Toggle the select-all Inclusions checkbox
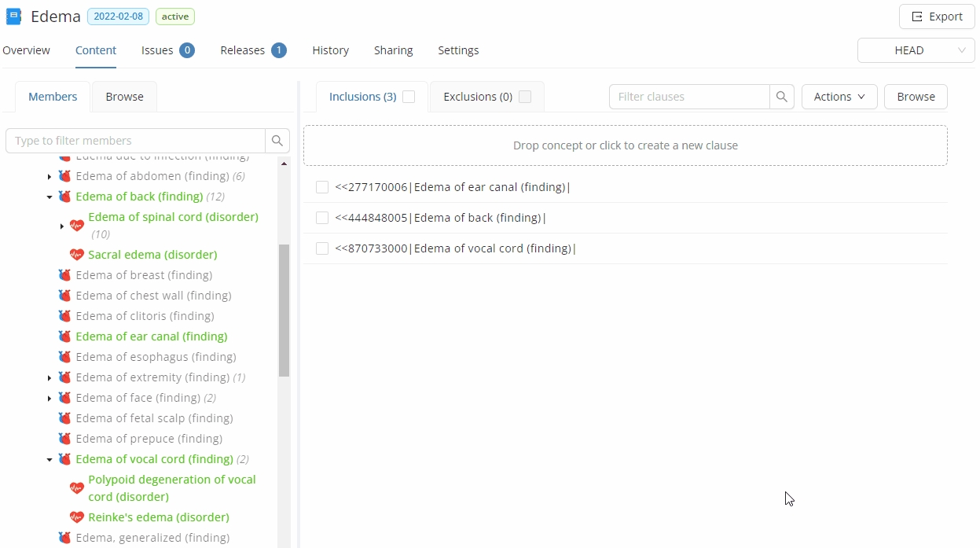 pos(409,97)
